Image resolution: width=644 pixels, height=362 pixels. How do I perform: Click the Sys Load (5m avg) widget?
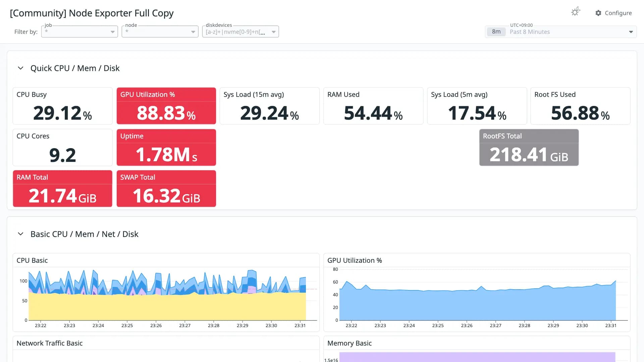477,106
